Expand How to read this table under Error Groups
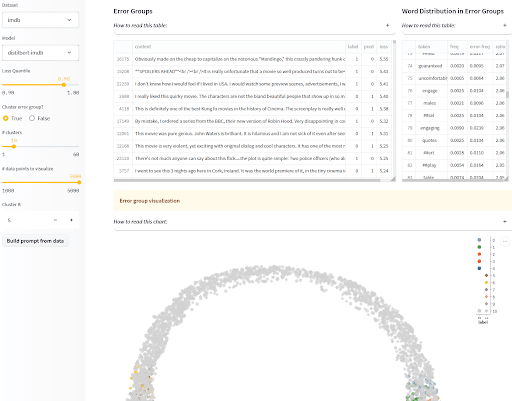This screenshot has height=401, width=512. point(254,25)
